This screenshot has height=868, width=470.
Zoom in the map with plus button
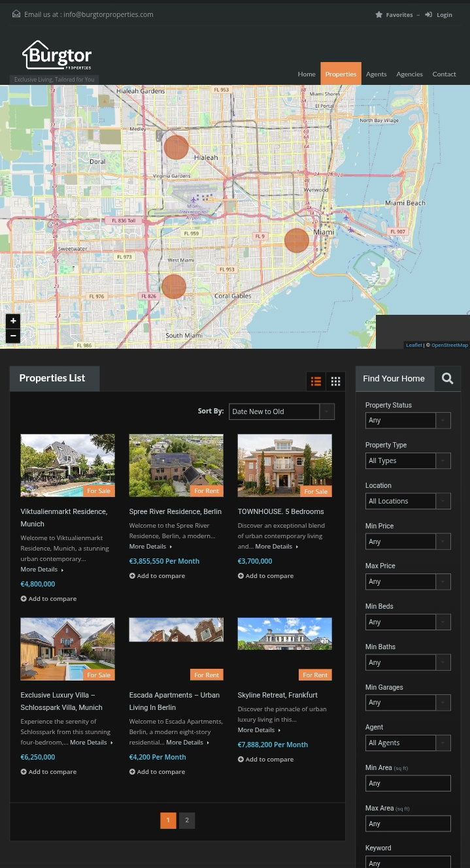pyautogui.click(x=13, y=321)
